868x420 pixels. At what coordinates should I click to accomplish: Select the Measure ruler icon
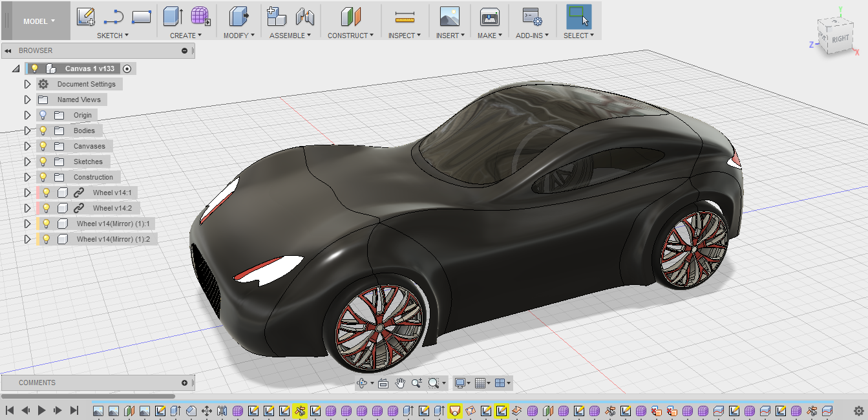pyautogui.click(x=404, y=17)
